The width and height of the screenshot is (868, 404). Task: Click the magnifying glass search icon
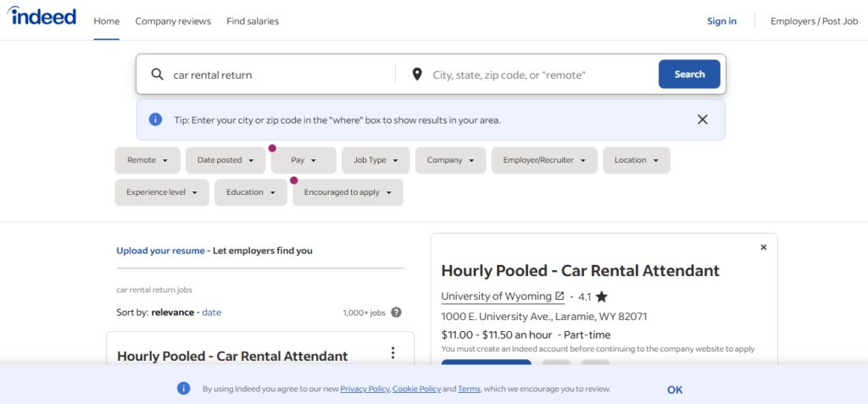point(157,75)
